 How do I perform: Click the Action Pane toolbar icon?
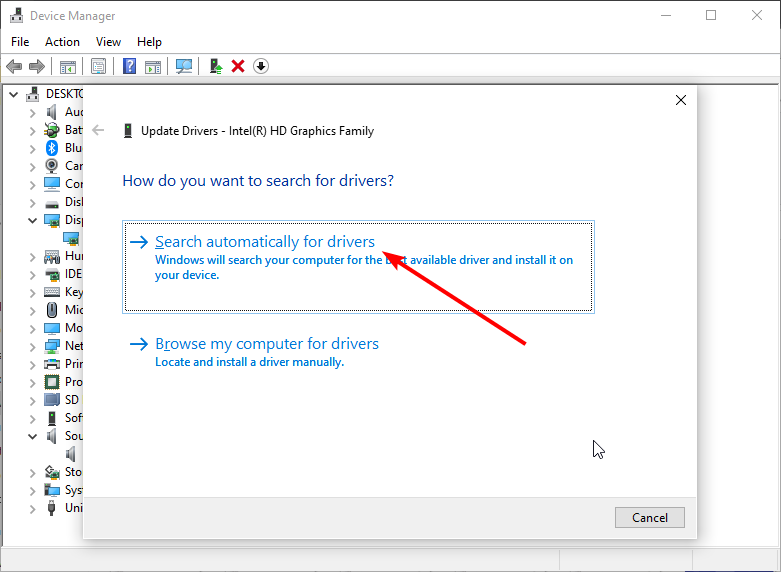(x=153, y=66)
